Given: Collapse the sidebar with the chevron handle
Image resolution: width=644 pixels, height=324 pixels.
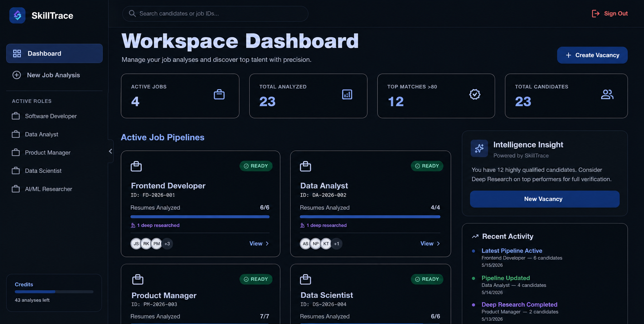Looking at the screenshot, I should point(110,151).
